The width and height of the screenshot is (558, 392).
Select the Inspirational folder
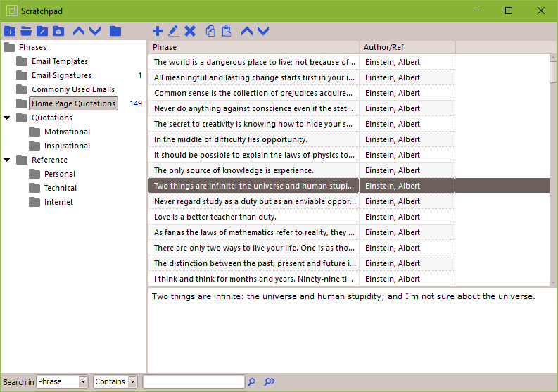(67, 146)
